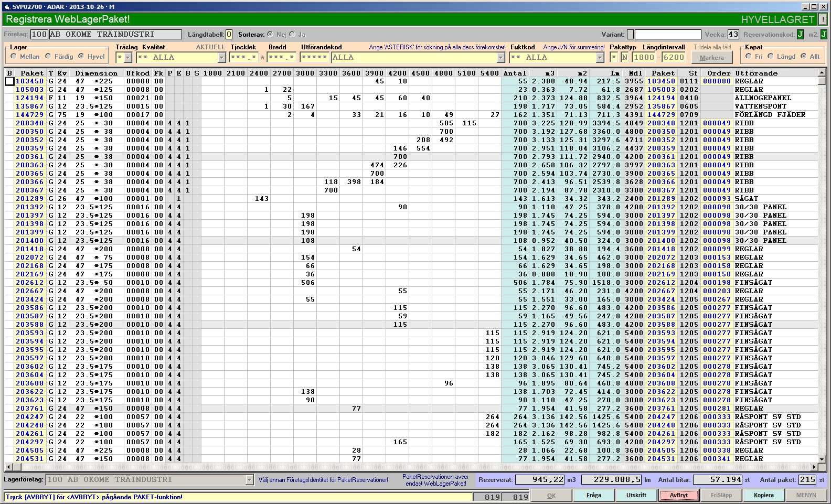This screenshot has width=831, height=504.
Task: Click the FriSläpp button
Action: (721, 495)
